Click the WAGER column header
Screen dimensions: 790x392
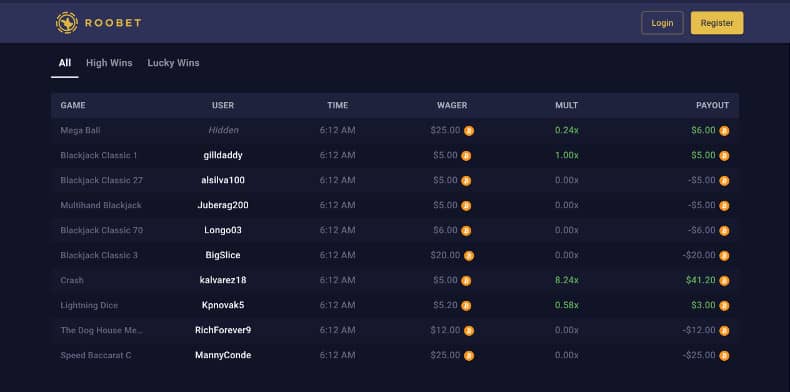[x=452, y=105]
